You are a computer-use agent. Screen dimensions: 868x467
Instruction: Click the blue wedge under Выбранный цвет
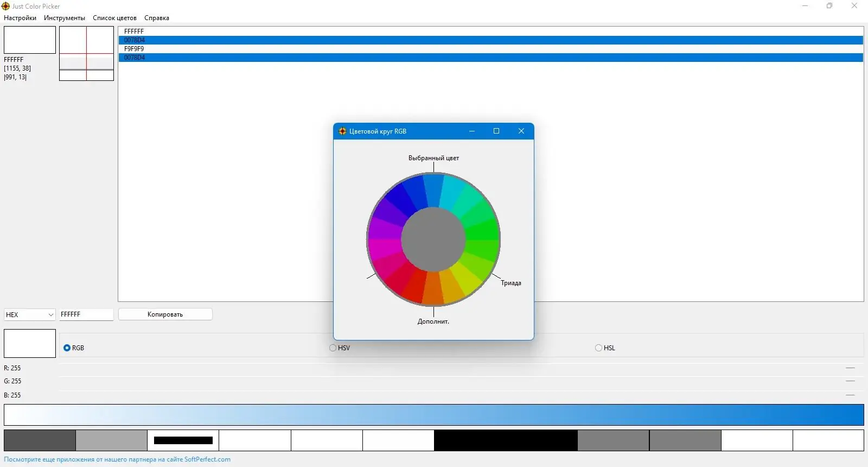pos(433,190)
